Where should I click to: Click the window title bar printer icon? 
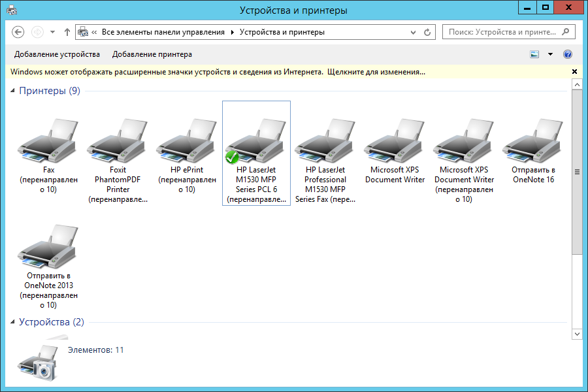tap(12, 10)
